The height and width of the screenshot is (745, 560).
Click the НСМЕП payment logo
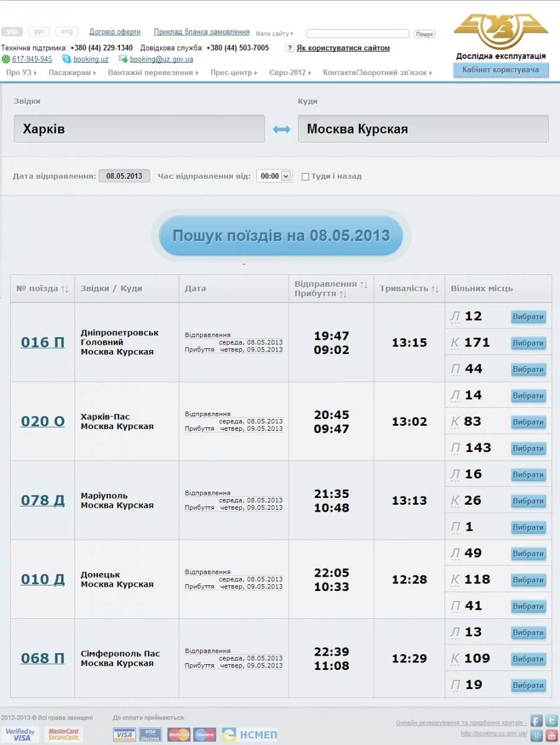point(250,735)
